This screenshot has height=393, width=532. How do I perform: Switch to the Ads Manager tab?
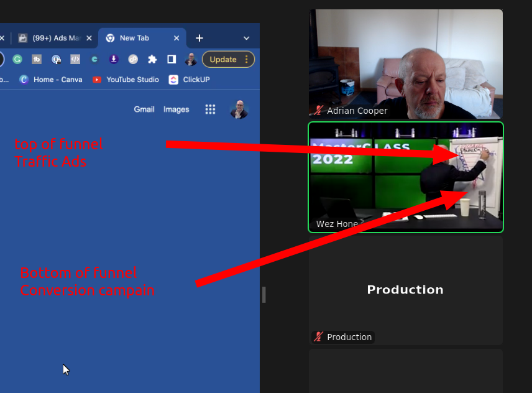pos(53,38)
